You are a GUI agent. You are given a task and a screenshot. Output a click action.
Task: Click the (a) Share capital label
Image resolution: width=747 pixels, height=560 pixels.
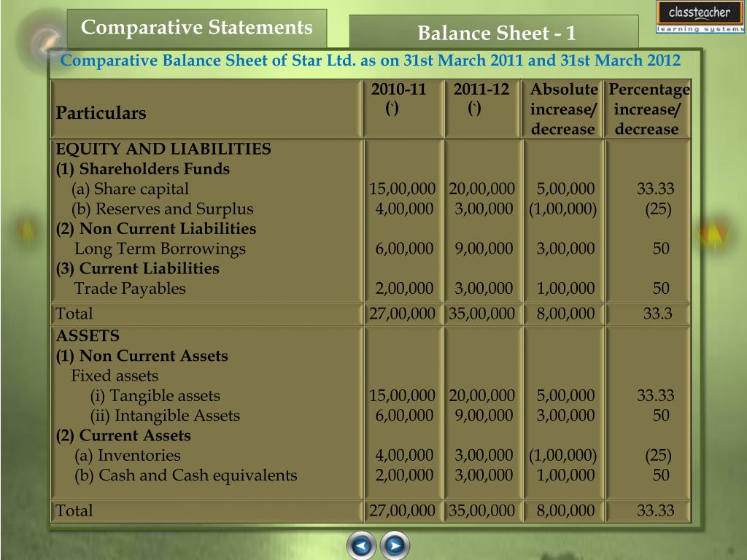click(130, 189)
